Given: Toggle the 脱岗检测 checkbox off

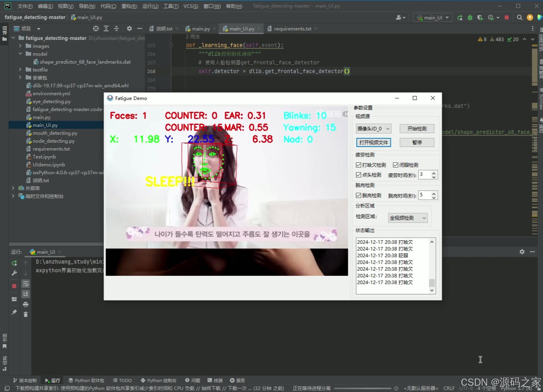Looking at the screenshot, I should click(359, 195).
